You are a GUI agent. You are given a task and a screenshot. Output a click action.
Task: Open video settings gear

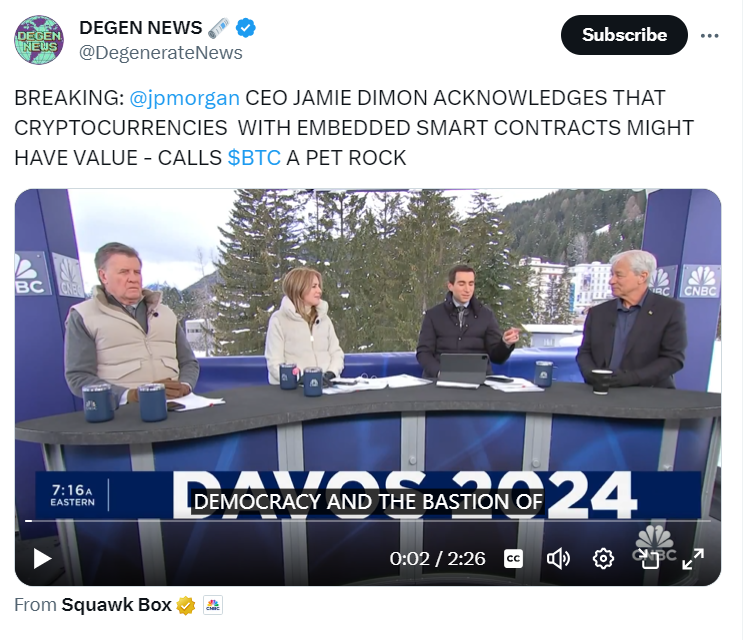click(x=603, y=559)
